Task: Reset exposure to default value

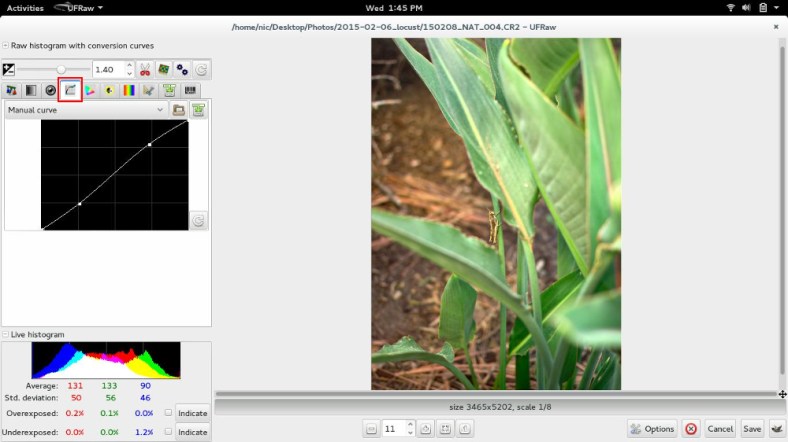Action: (x=200, y=70)
